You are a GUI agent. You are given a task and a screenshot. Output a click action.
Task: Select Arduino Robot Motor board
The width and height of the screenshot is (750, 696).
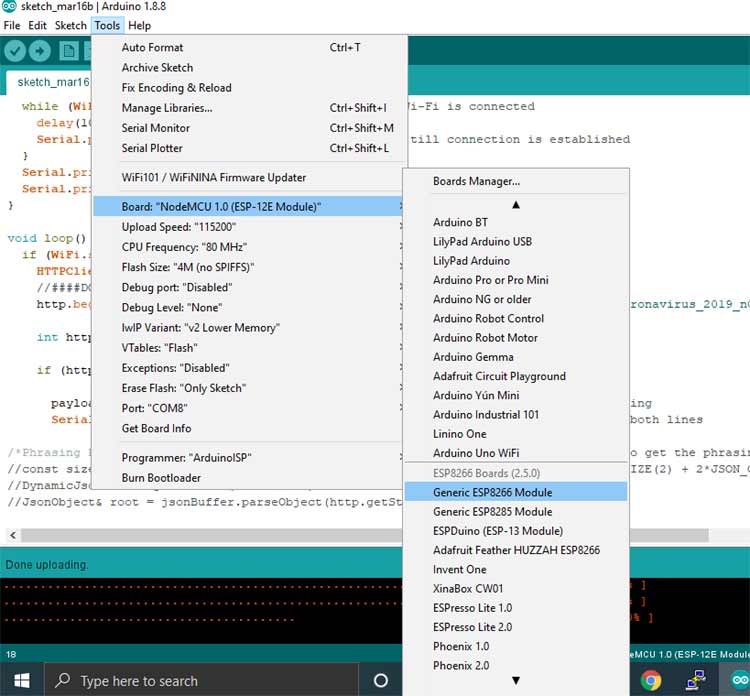tap(516, 338)
